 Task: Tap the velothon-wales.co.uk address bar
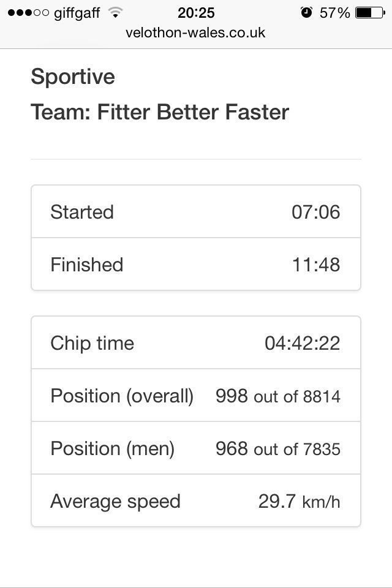click(x=195, y=32)
